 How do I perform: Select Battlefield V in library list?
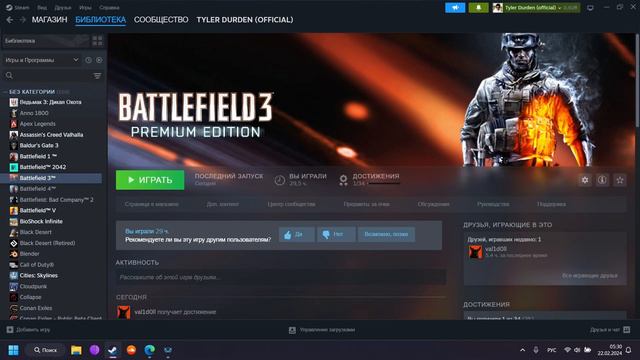[38, 210]
